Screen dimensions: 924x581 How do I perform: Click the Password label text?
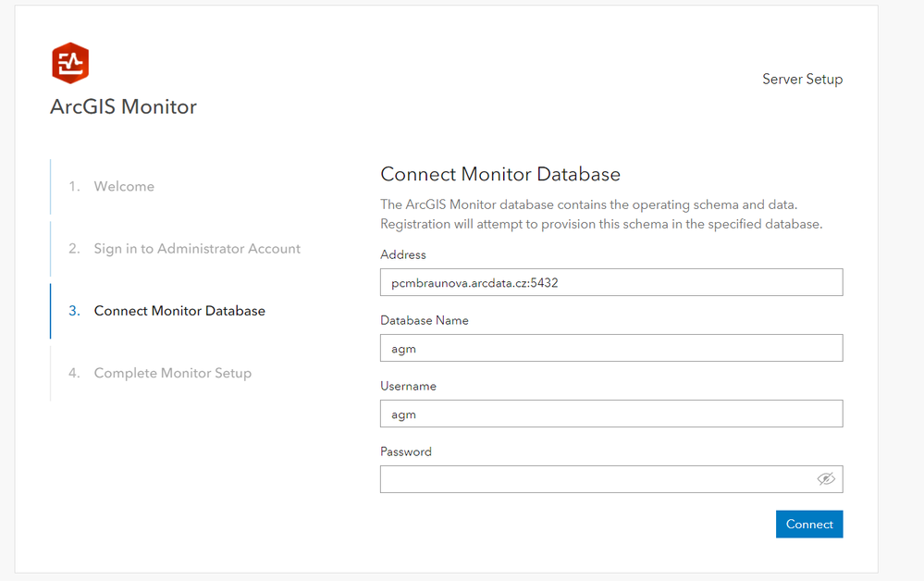(406, 451)
